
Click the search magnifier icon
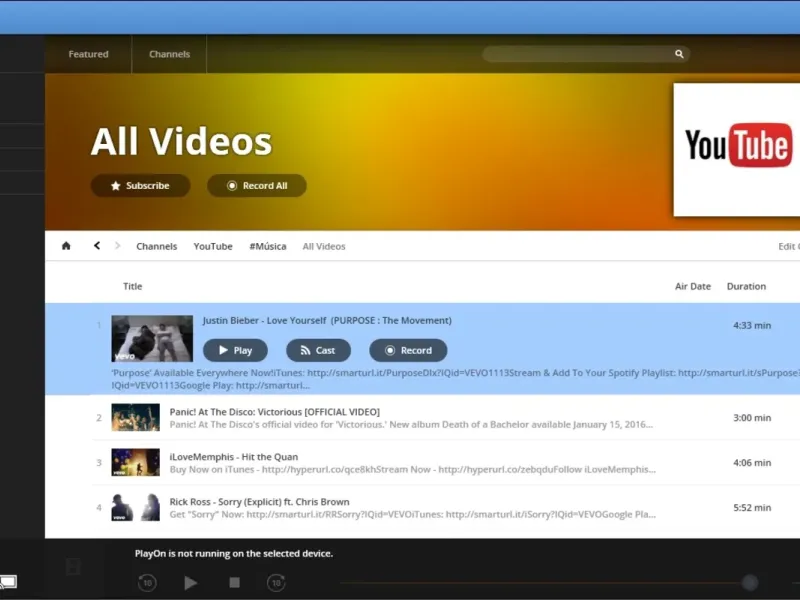point(679,54)
